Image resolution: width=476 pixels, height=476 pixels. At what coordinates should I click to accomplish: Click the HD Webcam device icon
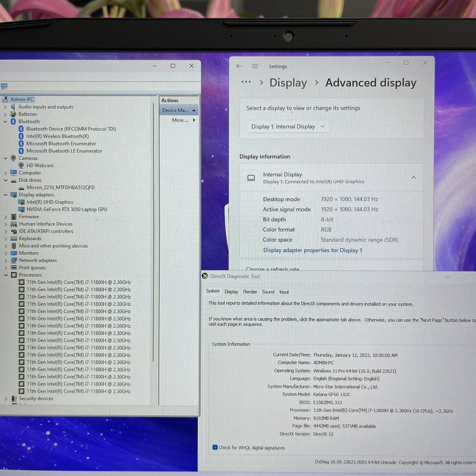click(21, 165)
